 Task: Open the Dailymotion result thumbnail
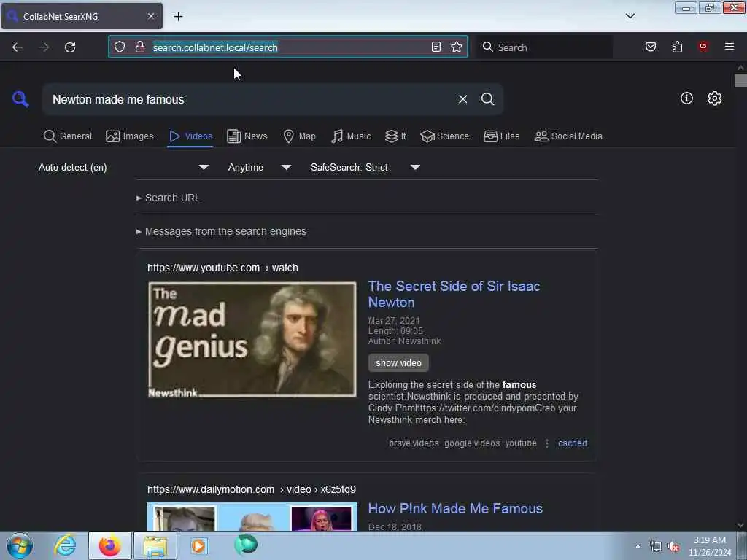click(252, 517)
